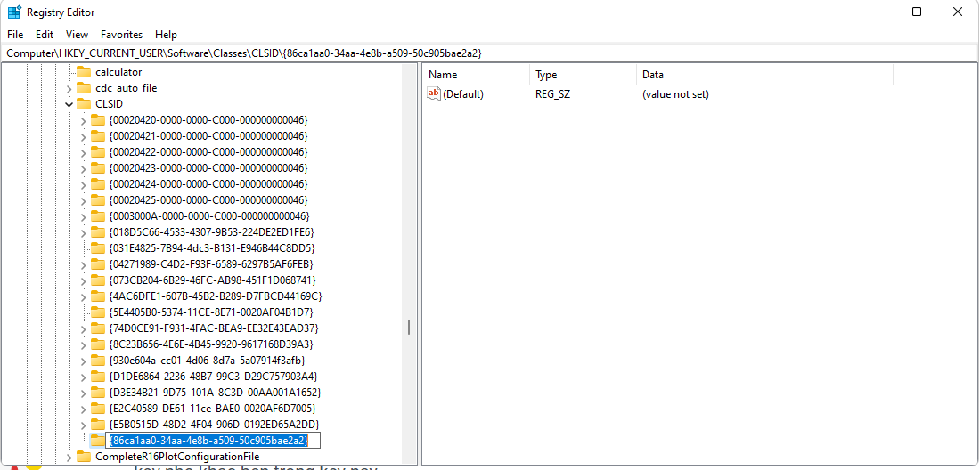Select key {74D0CE91-F931-4FAC-BEA9-EE32E43EAD37}
980x470 pixels.
pyautogui.click(x=215, y=328)
